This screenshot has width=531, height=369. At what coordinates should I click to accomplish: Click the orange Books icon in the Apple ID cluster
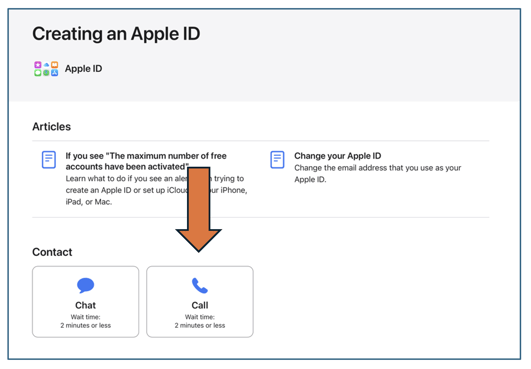point(55,65)
